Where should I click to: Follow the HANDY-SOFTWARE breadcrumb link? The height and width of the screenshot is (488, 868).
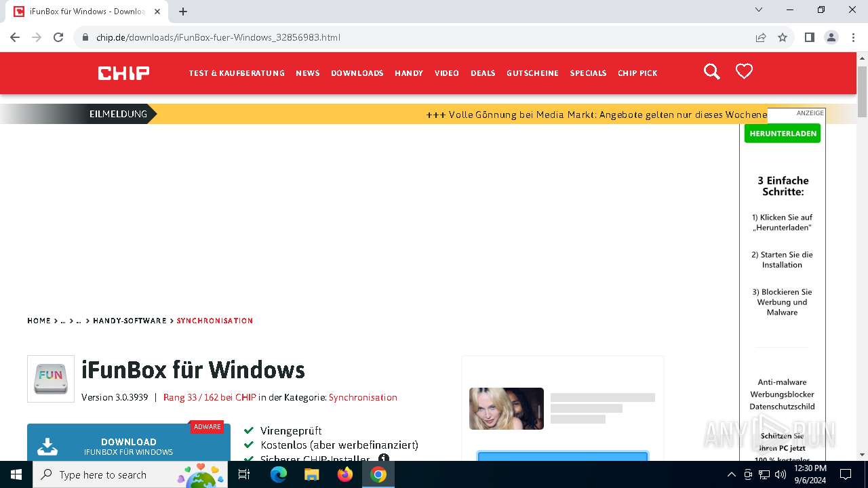click(x=130, y=321)
